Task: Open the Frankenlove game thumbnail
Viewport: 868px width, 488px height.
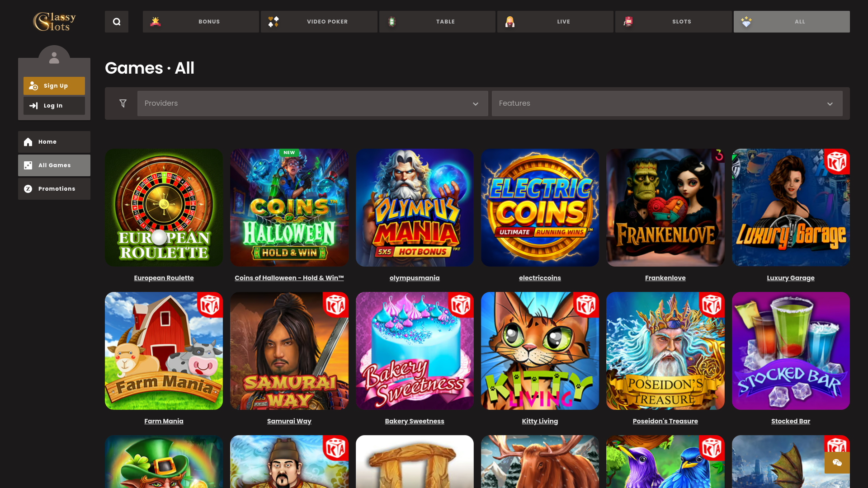Action: click(x=665, y=207)
